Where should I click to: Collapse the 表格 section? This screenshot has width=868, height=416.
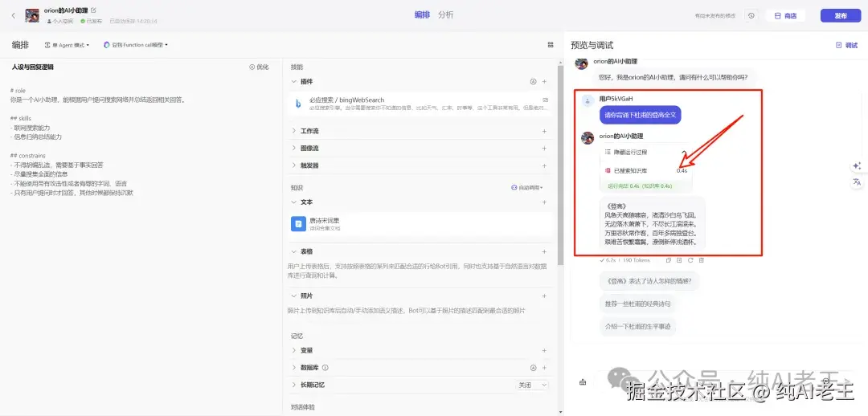pos(294,251)
